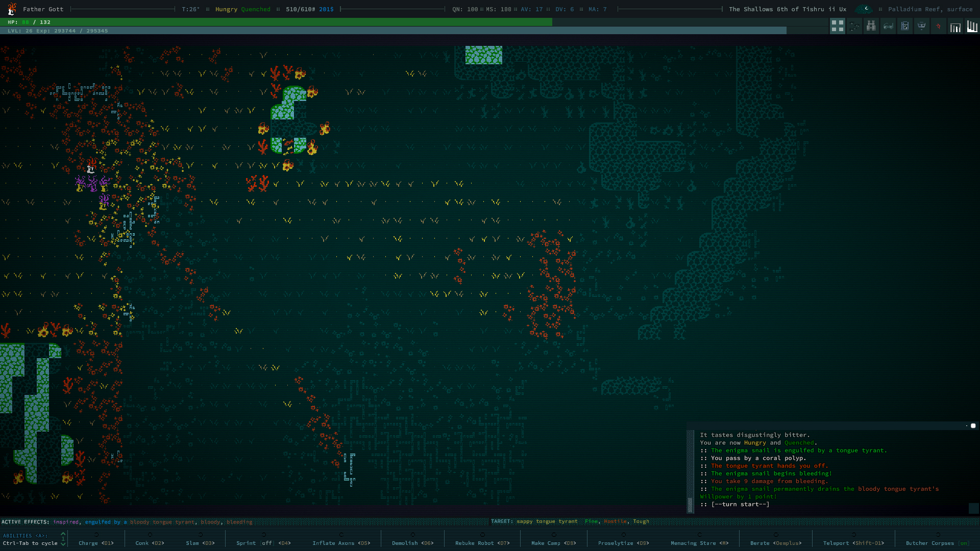Click the framed bar-chart icon

coord(955,27)
